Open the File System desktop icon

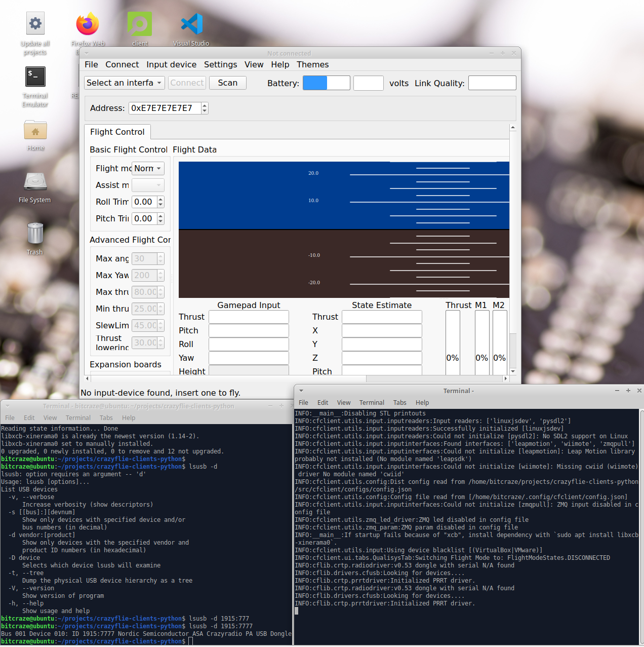tap(35, 182)
